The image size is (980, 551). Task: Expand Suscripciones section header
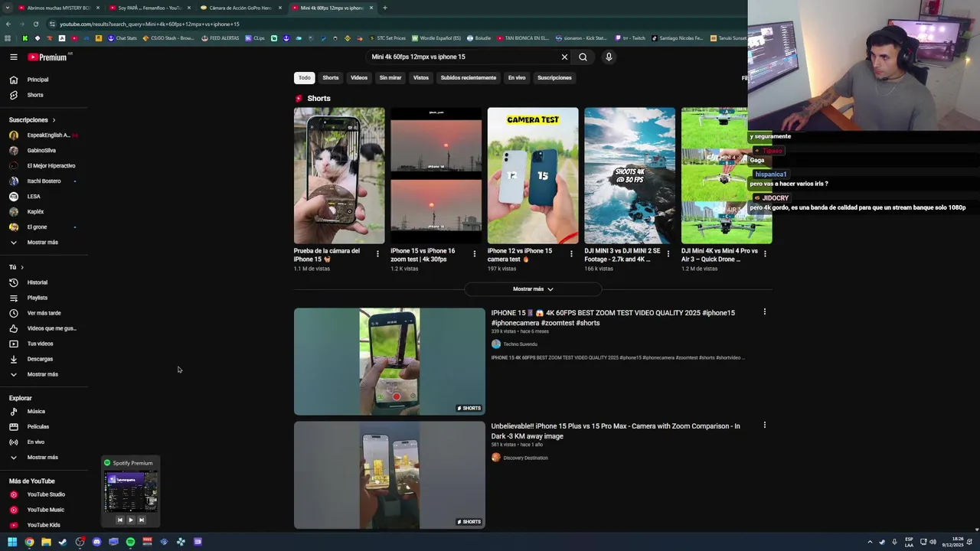point(32,120)
